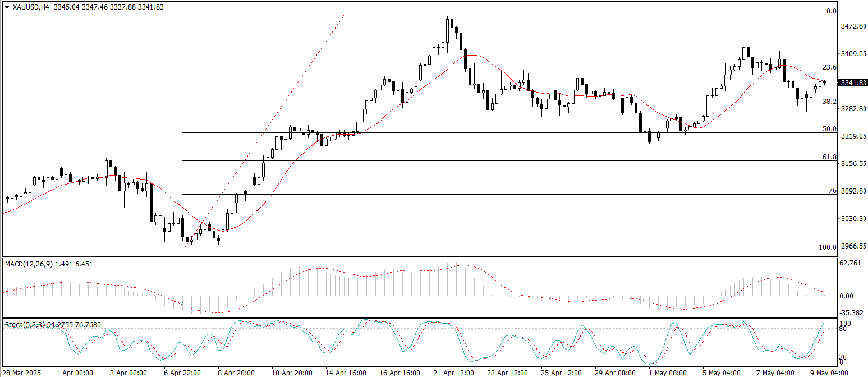
Task: Select the red dashed Fibonacci trend line
Action: click(264, 133)
